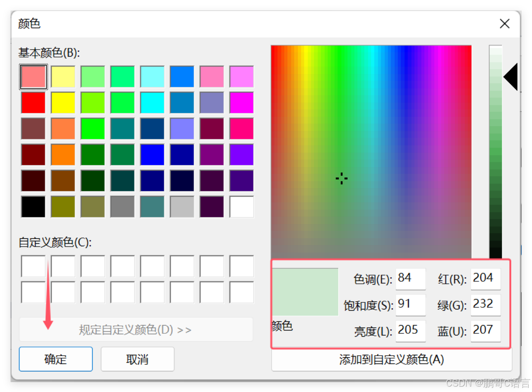This screenshot has width=532, height=392.
Task: Select the azure blue swatch in top row
Action: (182, 76)
